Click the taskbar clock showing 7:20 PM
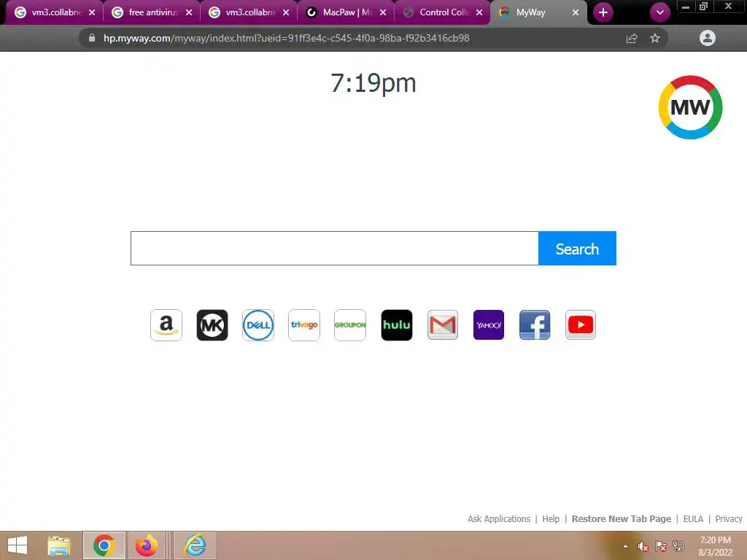747x560 pixels. tap(715, 540)
